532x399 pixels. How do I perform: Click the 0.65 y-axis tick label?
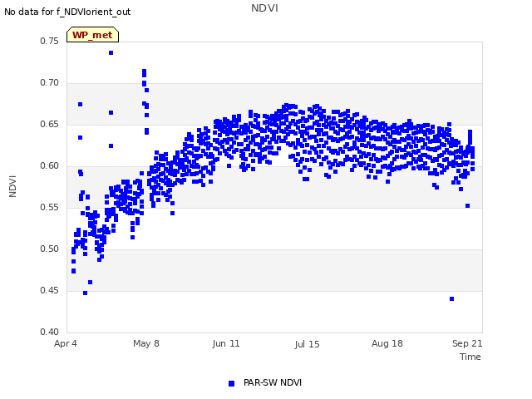pyautogui.click(x=50, y=124)
